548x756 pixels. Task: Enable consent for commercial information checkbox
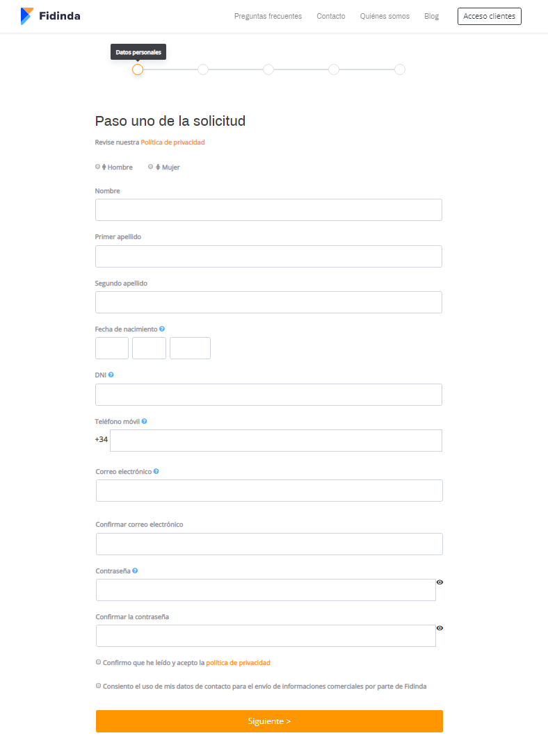99,686
